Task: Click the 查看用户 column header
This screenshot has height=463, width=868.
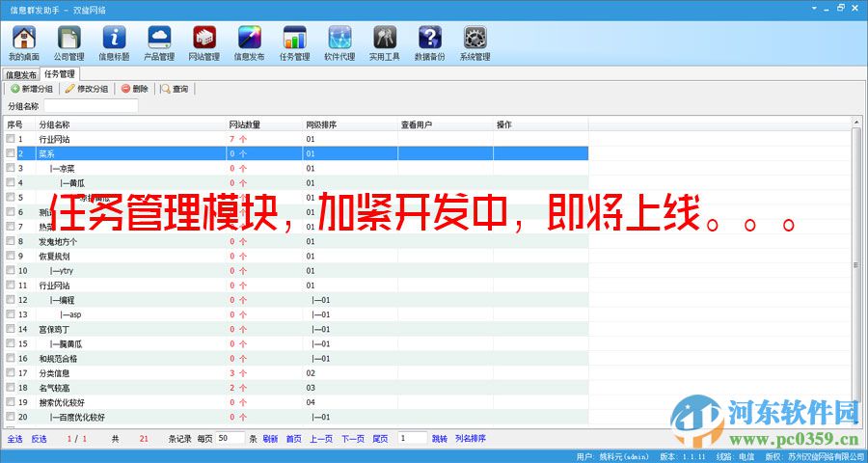Action: (446, 124)
